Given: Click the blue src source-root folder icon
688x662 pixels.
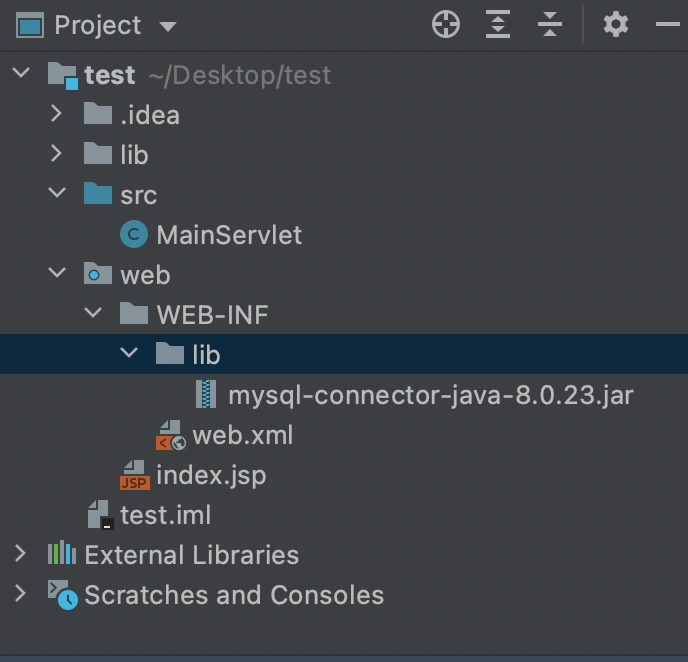Looking at the screenshot, I should pyautogui.click(x=98, y=193).
